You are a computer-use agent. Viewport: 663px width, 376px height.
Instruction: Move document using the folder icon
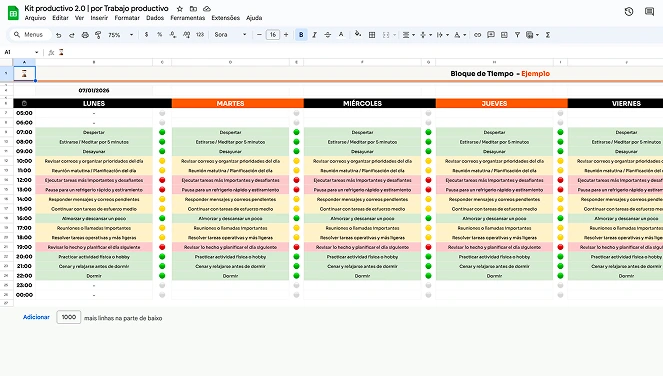193,8
